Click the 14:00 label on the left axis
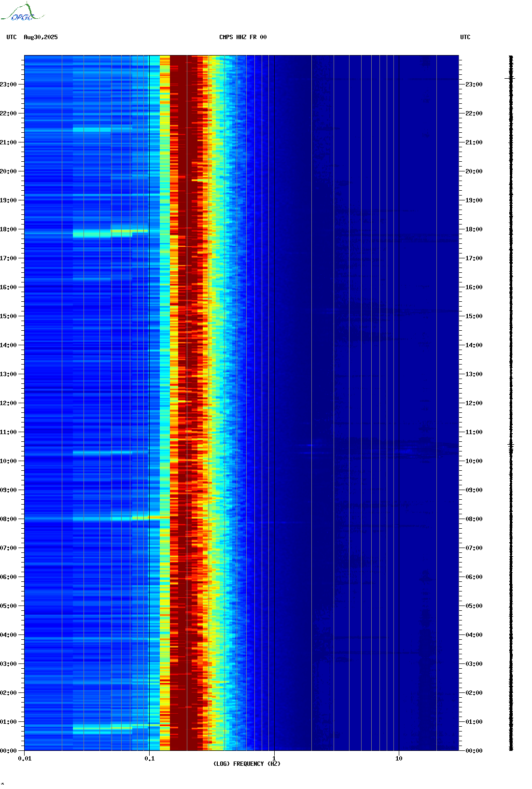The width and height of the screenshot is (532, 789). tap(8, 345)
